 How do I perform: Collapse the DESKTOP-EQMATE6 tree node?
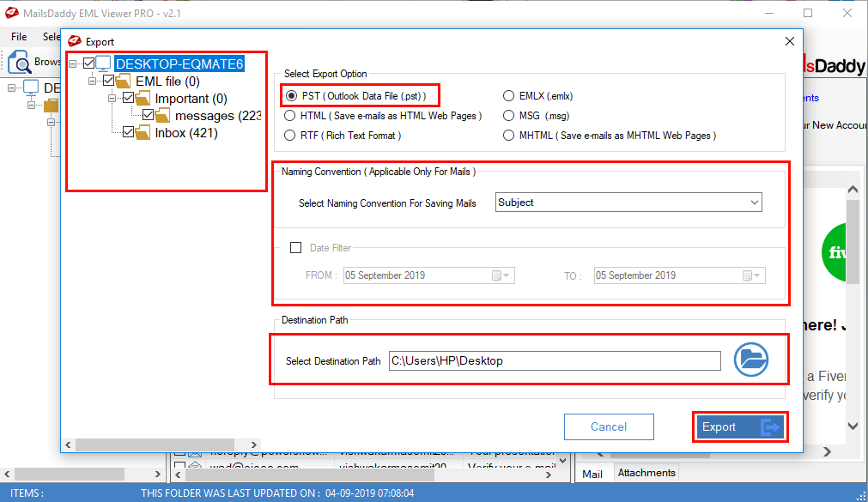72,64
